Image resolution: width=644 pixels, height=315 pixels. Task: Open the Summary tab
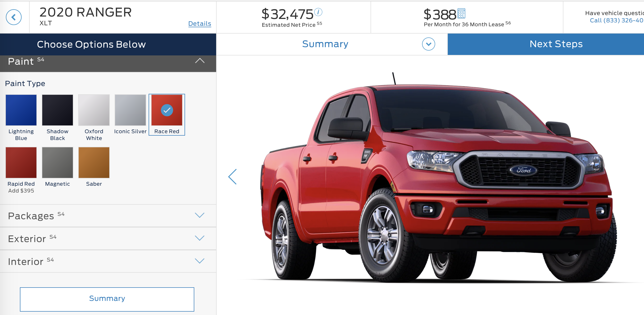[325, 44]
